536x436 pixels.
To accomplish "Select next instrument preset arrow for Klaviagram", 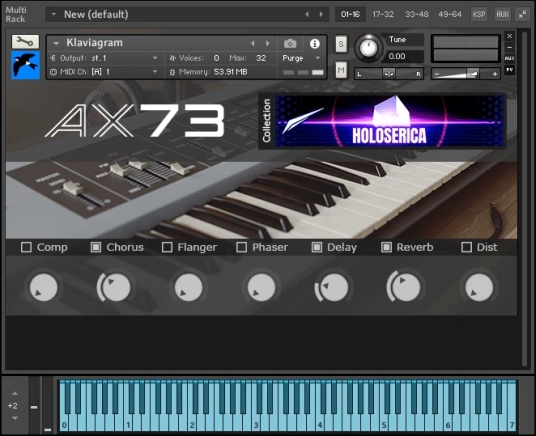I will point(268,43).
